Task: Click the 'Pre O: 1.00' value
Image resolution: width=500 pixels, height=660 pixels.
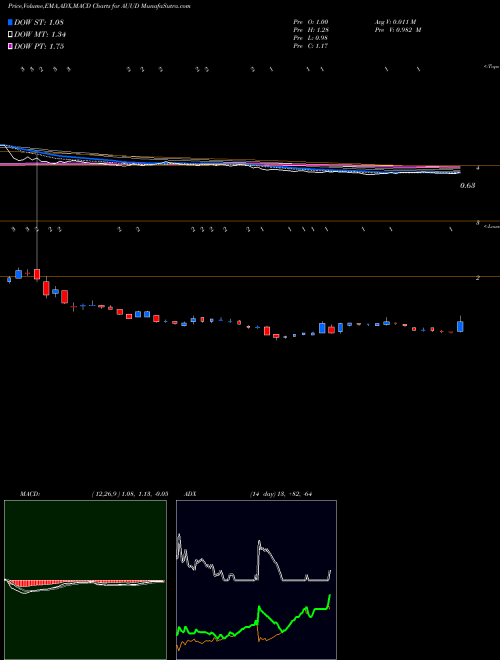Action: click(x=311, y=22)
